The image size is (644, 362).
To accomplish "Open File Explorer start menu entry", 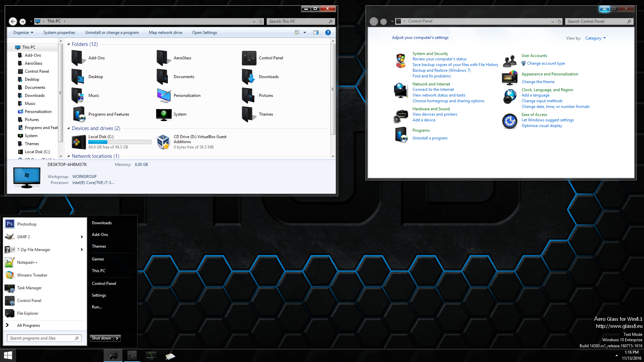I will click(45, 313).
